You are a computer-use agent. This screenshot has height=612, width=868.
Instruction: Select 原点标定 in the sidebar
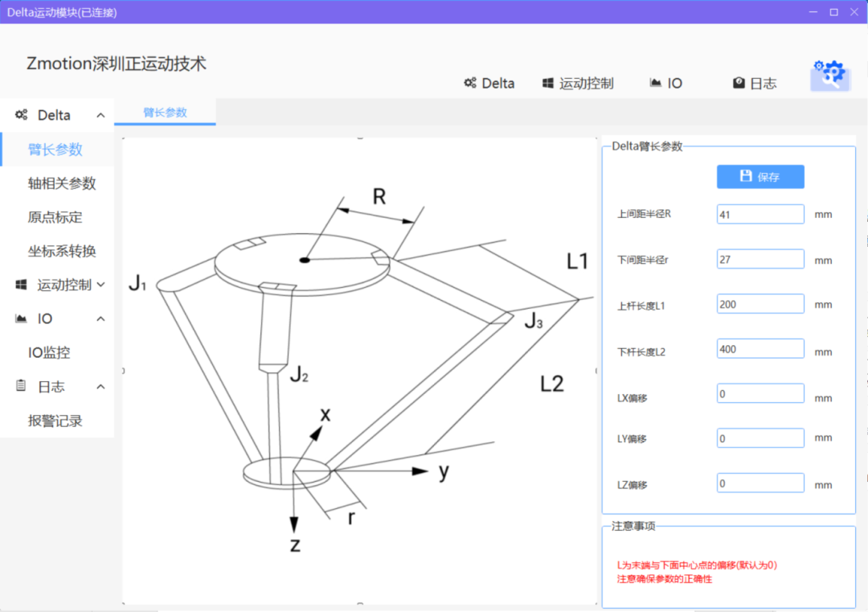click(58, 217)
